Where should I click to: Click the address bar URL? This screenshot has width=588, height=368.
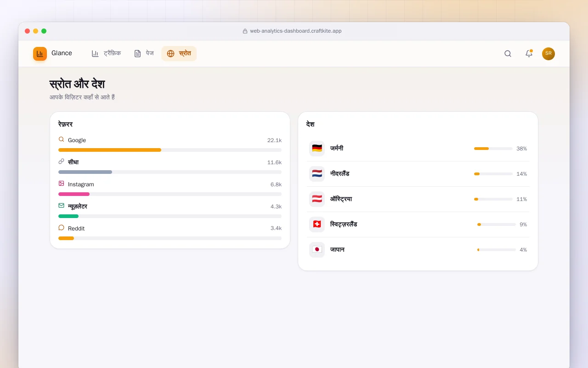click(x=296, y=31)
